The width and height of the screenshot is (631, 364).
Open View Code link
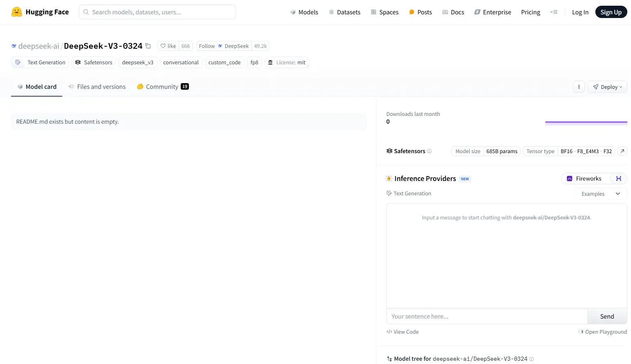(402, 332)
